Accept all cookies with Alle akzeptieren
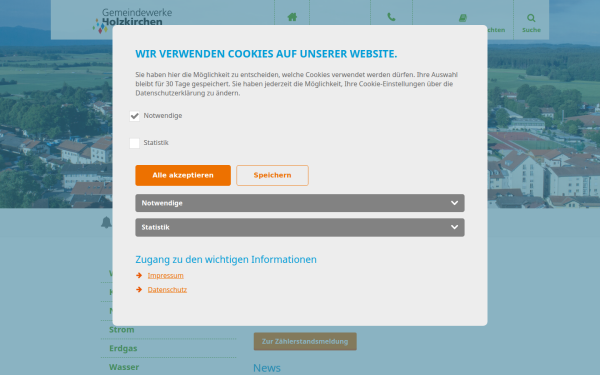Screen dimensions: 600x375 tap(183, 175)
